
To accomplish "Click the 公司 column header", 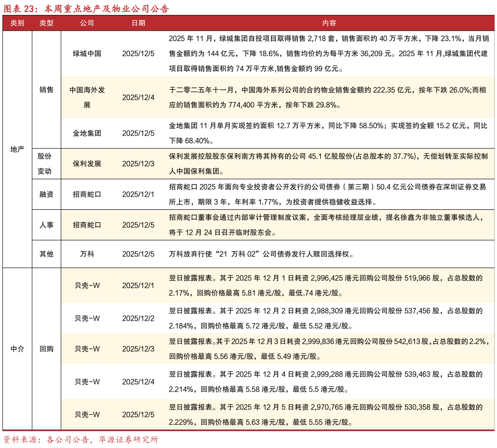I will click(87, 23).
